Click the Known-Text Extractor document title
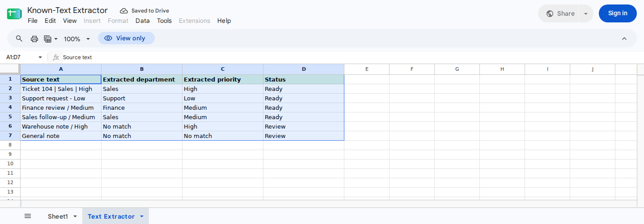Screen dimensions: 644x224 pyautogui.click(x=68, y=10)
